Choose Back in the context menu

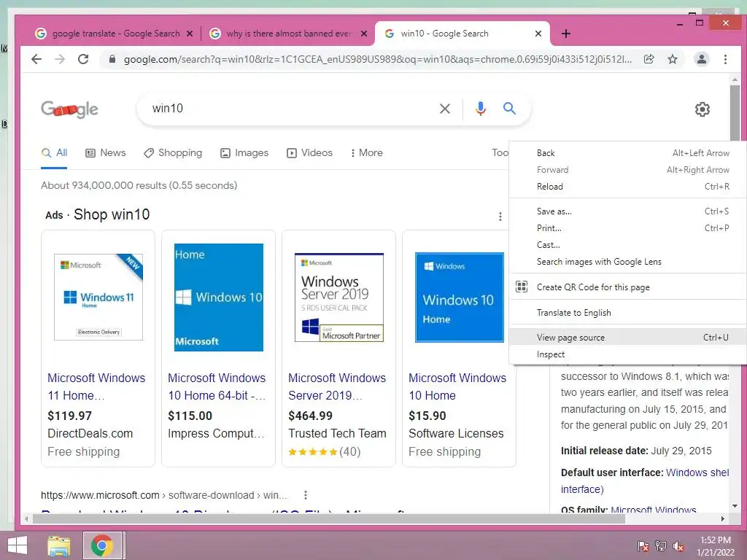627,153
